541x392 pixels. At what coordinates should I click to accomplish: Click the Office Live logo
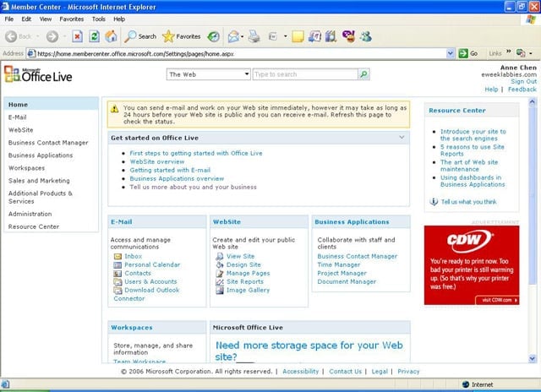(38, 74)
